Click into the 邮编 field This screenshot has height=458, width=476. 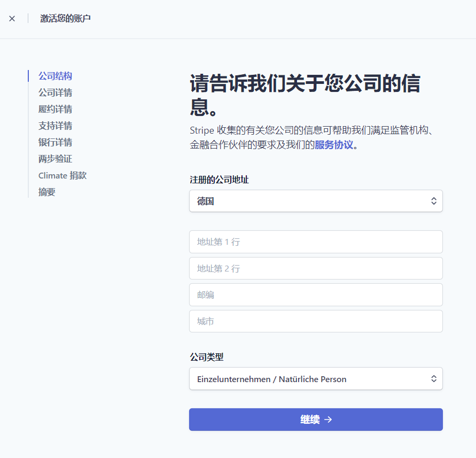(x=316, y=295)
